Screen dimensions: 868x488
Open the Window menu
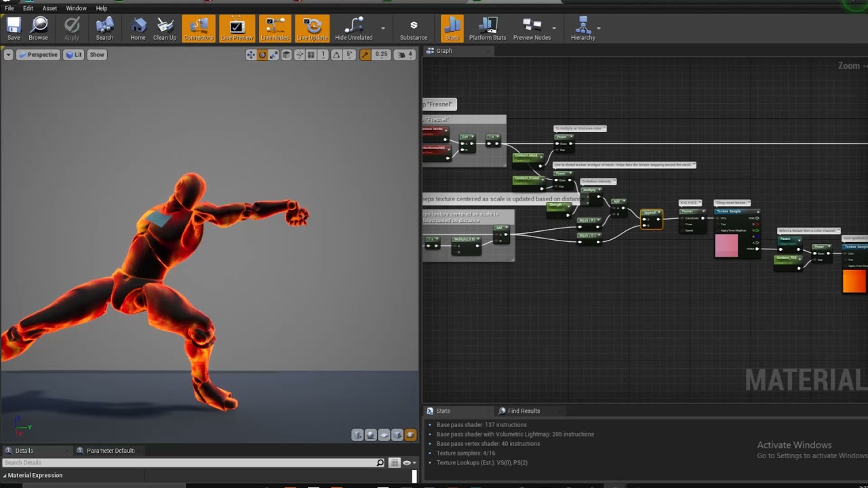pyautogui.click(x=76, y=8)
